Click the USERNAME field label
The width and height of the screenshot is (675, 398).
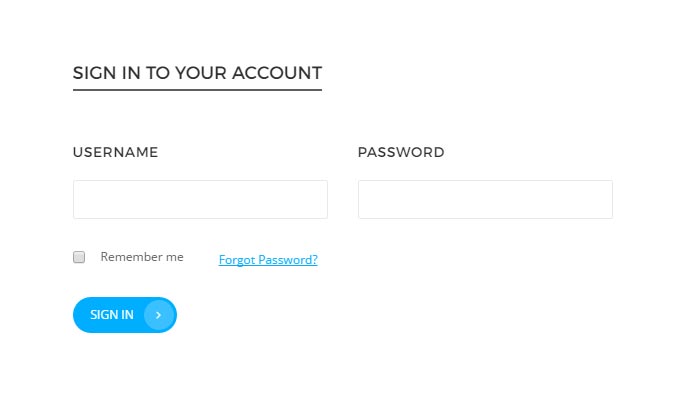[x=115, y=152]
